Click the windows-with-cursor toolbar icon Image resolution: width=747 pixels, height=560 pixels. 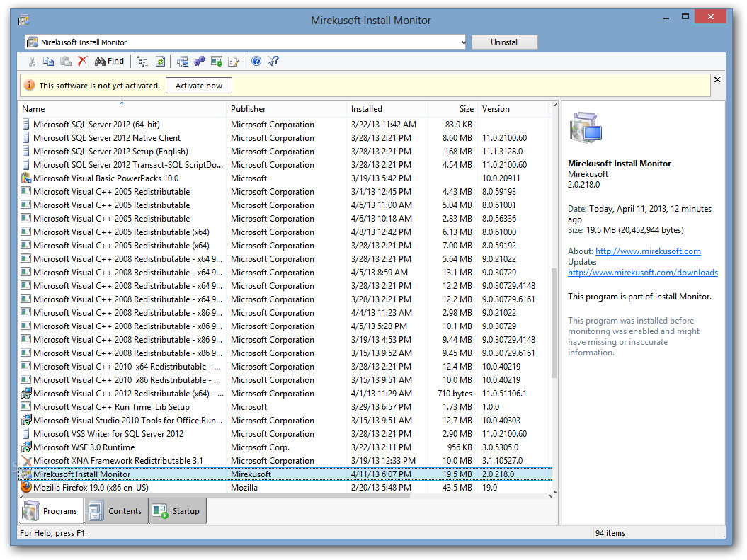pyautogui.click(x=183, y=62)
